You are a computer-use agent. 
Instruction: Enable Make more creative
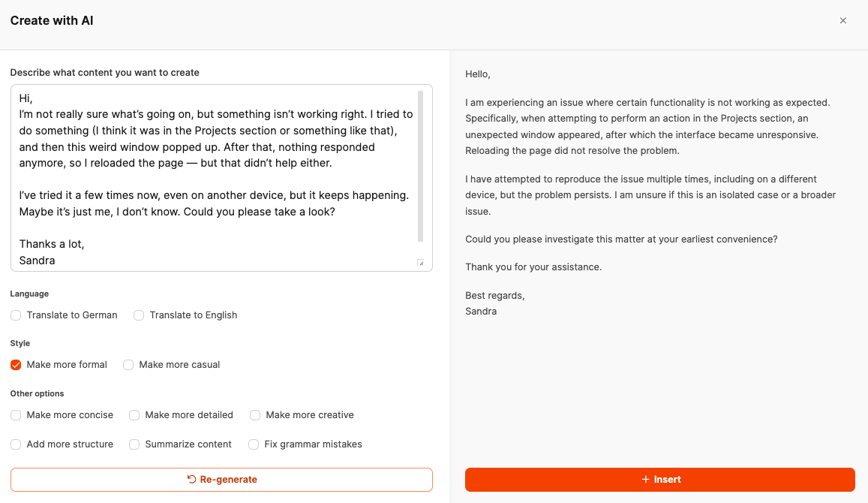click(255, 415)
